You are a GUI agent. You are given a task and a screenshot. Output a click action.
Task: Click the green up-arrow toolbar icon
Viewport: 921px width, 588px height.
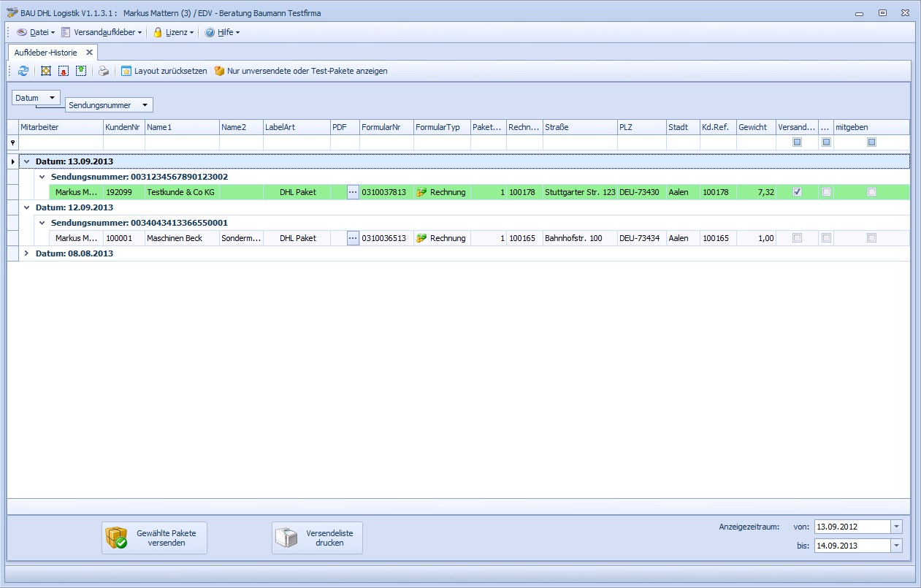point(81,71)
